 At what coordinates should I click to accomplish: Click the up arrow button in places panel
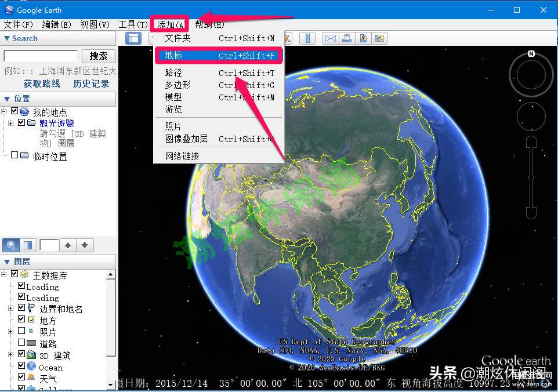[x=68, y=245]
